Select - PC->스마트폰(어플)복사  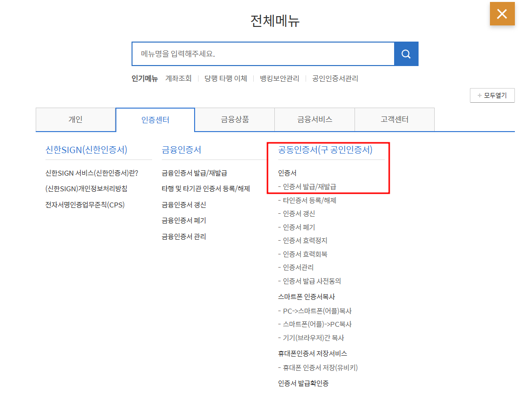pyautogui.click(x=315, y=311)
